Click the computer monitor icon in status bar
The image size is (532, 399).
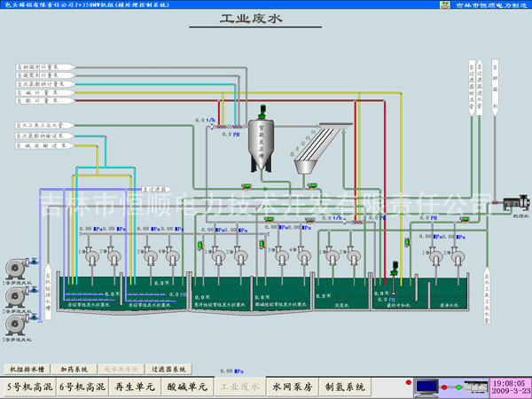[x=427, y=387]
